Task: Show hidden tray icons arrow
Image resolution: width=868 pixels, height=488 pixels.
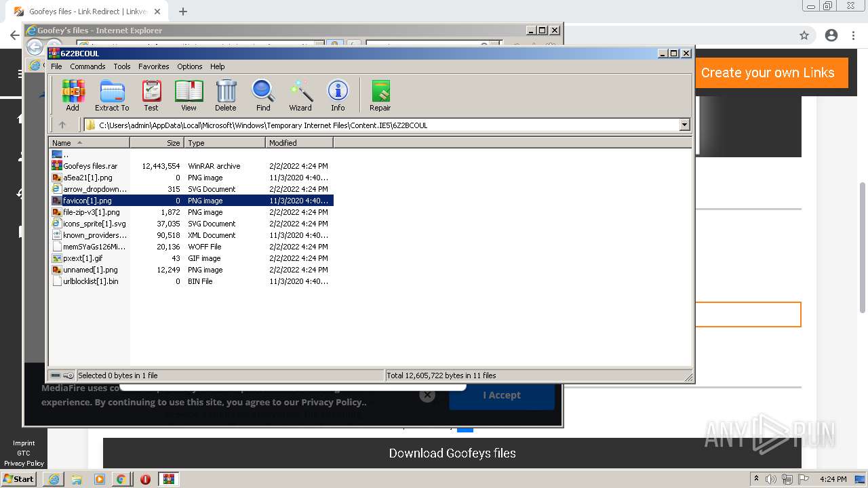Action: [756, 479]
